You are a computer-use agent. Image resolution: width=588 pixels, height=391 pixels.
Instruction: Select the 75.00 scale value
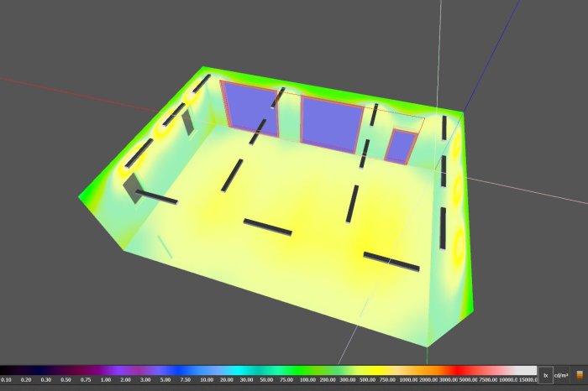coord(286,380)
